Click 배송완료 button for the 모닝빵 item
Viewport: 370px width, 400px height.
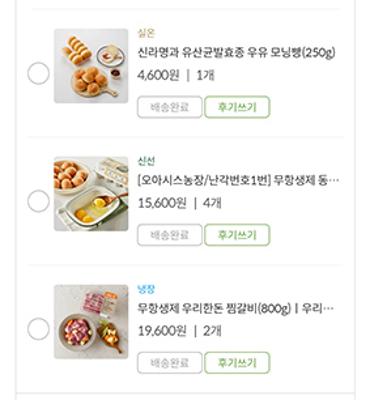(x=170, y=107)
